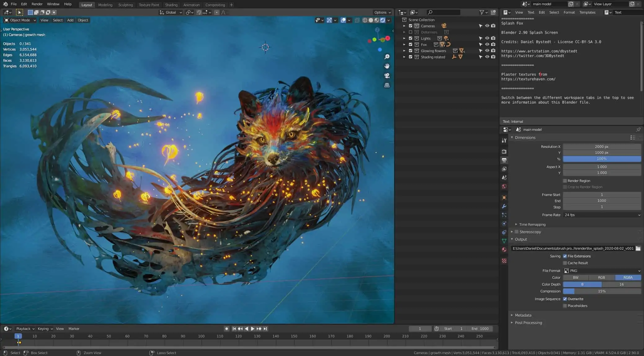Select the World Properties tab
Screen dimensions: 644x356
[x=504, y=186]
